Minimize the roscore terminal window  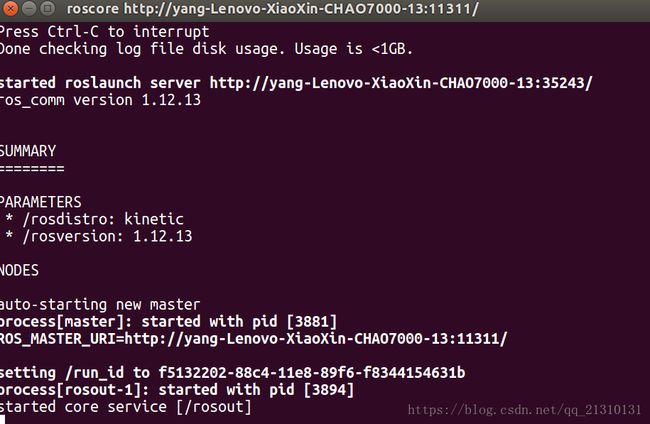pos(29,8)
